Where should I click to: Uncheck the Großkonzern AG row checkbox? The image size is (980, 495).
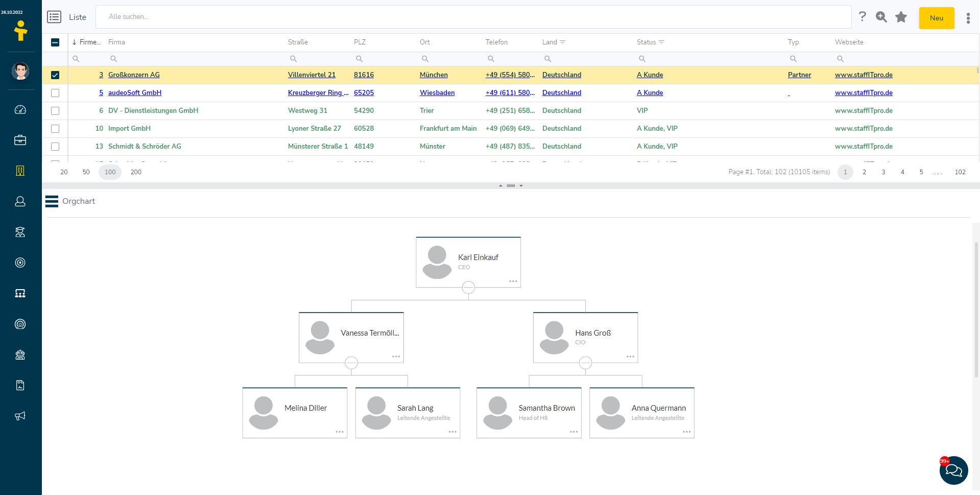55,75
